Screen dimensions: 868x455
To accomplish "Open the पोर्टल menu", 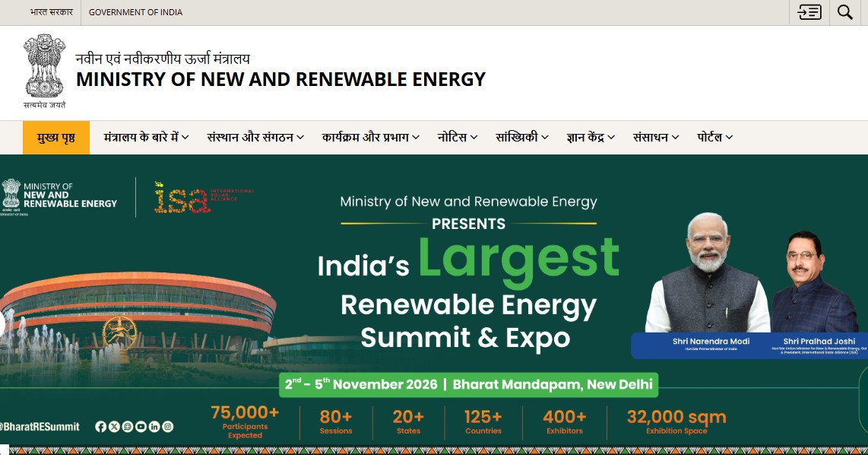I will click(x=714, y=137).
